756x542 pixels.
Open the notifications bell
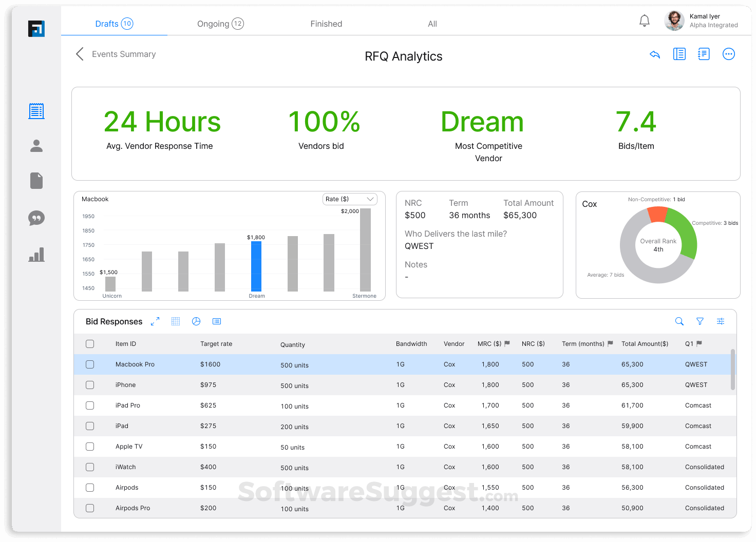[x=645, y=20]
